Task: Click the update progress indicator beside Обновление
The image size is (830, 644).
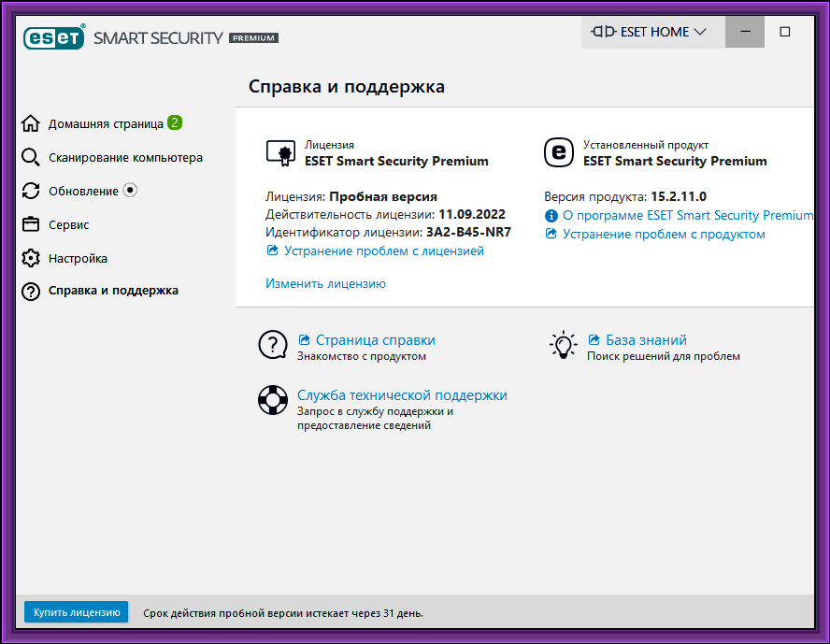Action: [x=130, y=190]
